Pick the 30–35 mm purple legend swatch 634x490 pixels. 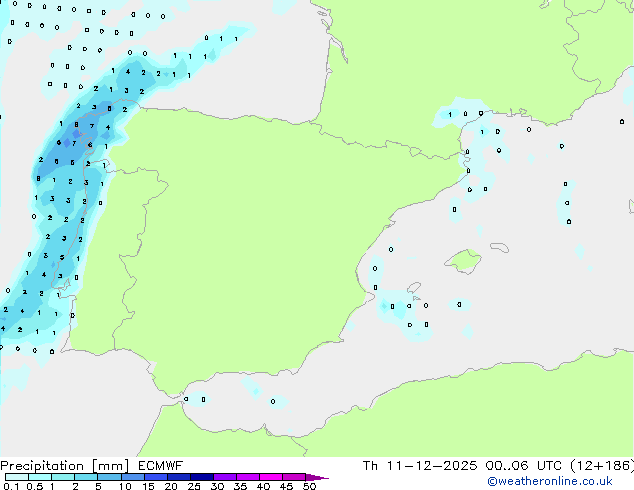coord(225,477)
